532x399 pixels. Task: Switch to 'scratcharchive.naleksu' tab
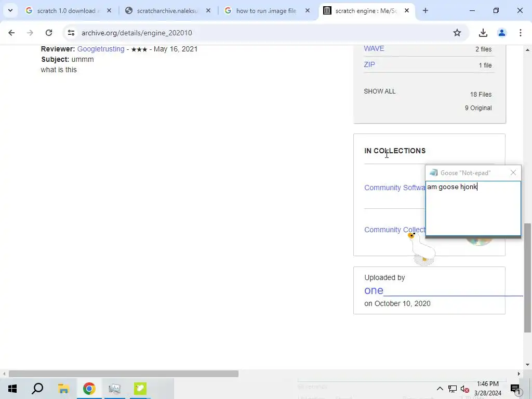(x=166, y=11)
